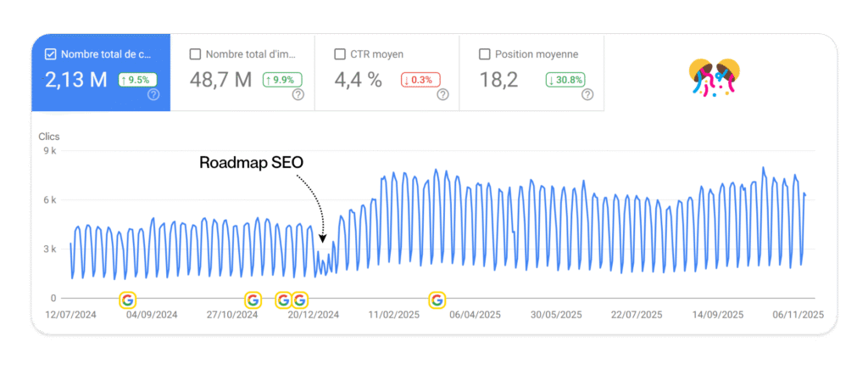Click help icon on total clicks card
Image resolution: width=868 pixels, height=392 pixels.
coord(153,95)
